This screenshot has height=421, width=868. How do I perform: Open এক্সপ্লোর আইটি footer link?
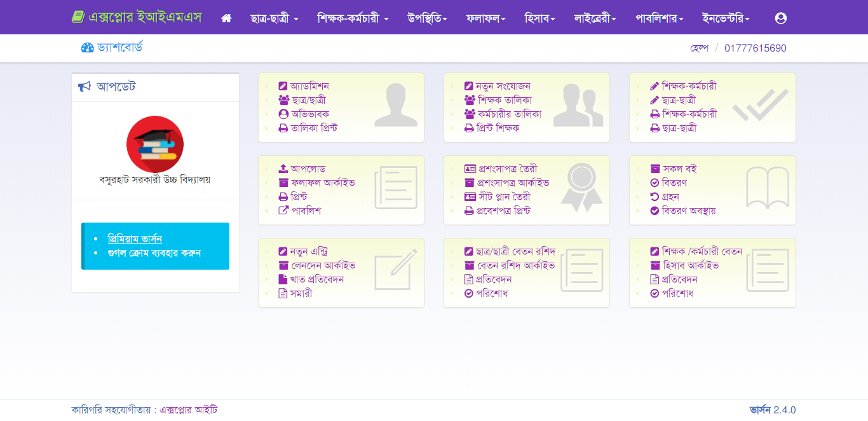click(x=188, y=410)
